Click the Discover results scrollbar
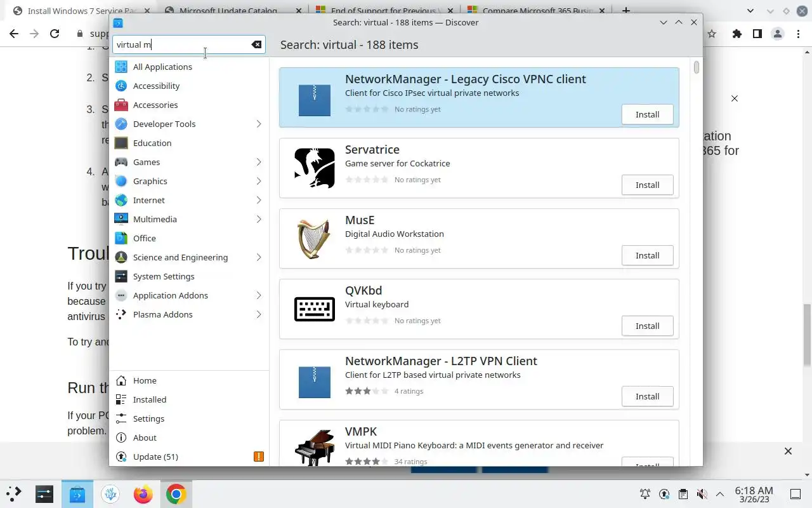The width and height of the screenshot is (812, 508). [696, 67]
